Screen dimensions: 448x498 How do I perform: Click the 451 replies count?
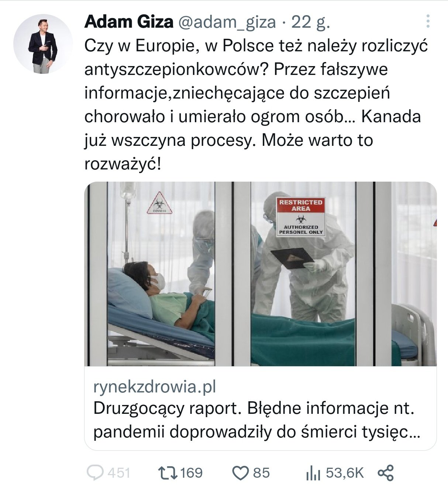(x=119, y=473)
